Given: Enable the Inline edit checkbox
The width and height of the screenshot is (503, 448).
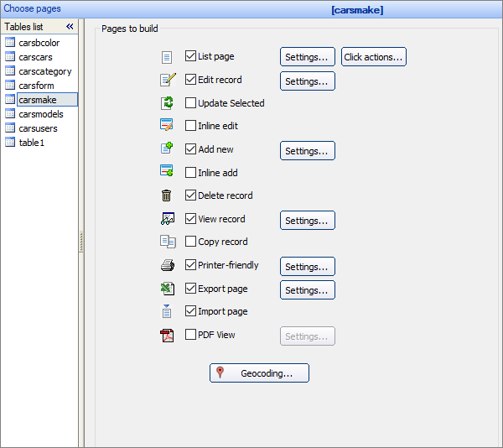Looking at the screenshot, I should [190, 126].
